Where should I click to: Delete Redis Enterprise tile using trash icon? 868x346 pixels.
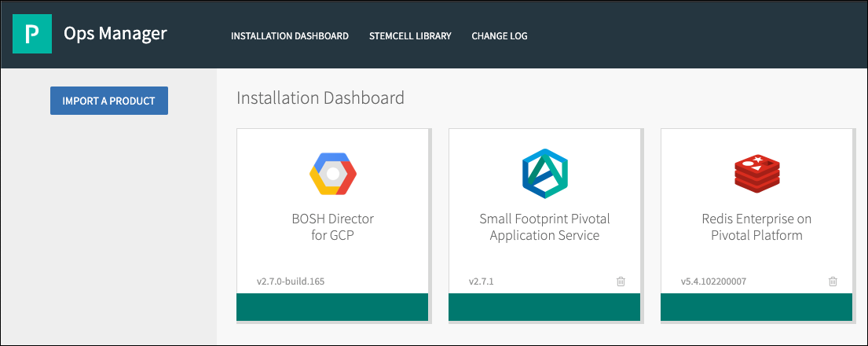tap(833, 281)
